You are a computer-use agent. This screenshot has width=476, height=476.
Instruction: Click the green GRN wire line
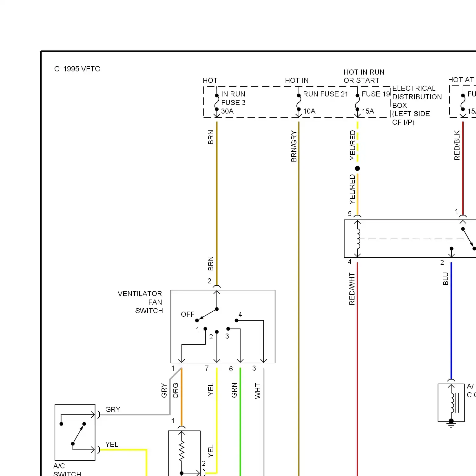(x=240, y=422)
